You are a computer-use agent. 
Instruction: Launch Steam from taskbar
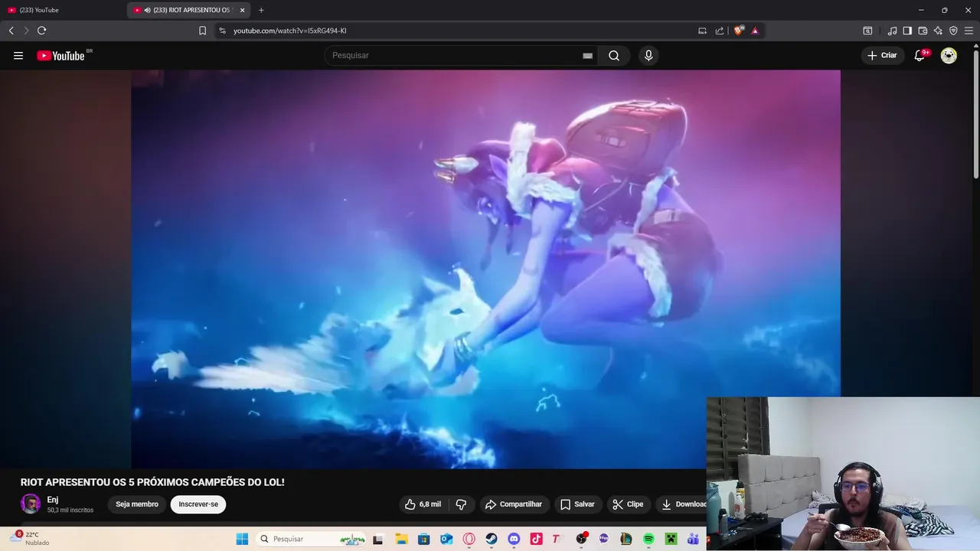click(492, 539)
